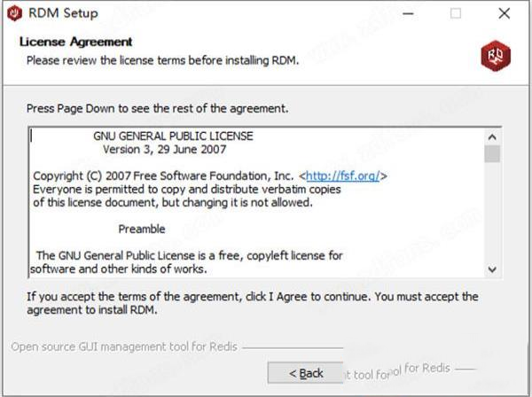The image size is (532, 397).
Task: Click the 'If you accept the terms' text
Action: (x=253, y=296)
